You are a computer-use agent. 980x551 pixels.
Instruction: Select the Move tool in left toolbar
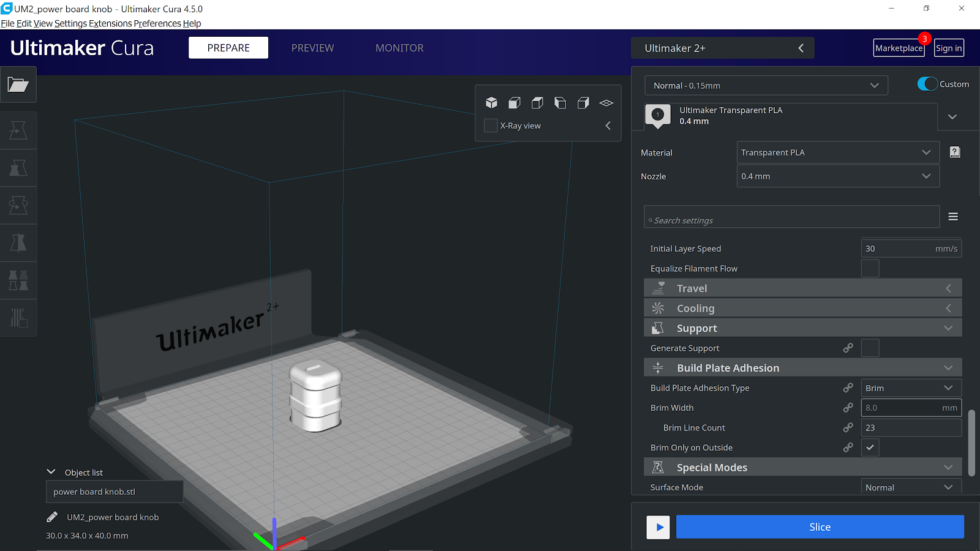tap(18, 130)
